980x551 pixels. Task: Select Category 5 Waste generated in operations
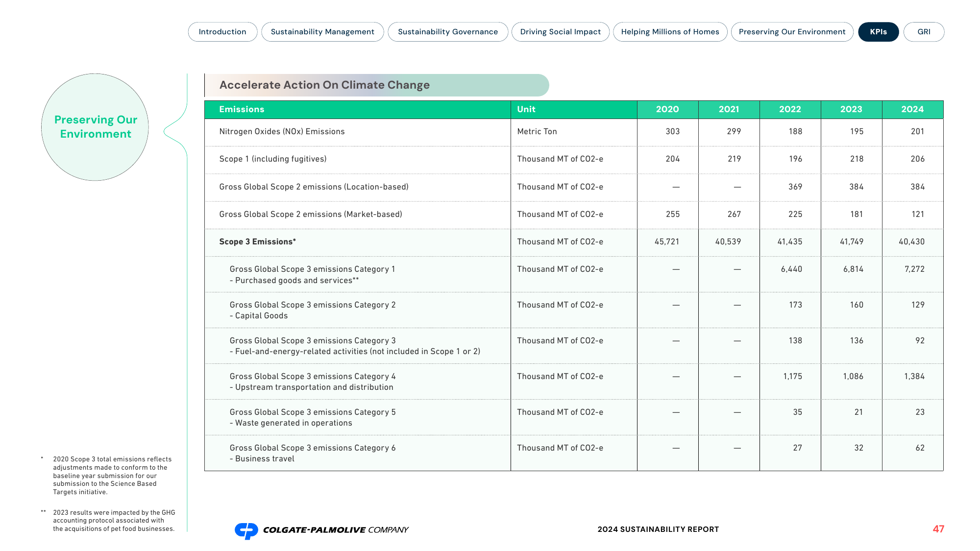pyautogui.click(x=313, y=418)
